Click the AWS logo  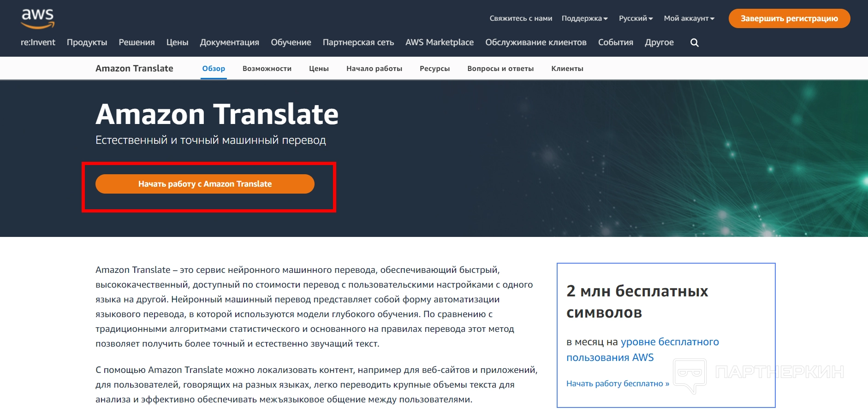38,18
